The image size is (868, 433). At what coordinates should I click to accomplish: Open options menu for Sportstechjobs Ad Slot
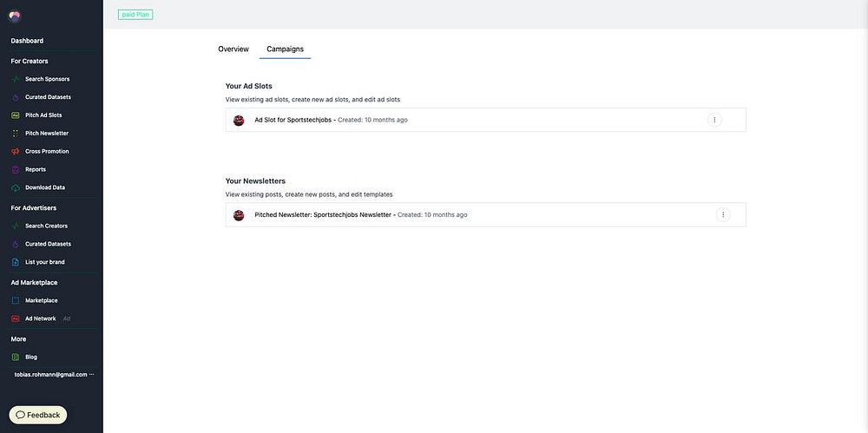point(714,120)
